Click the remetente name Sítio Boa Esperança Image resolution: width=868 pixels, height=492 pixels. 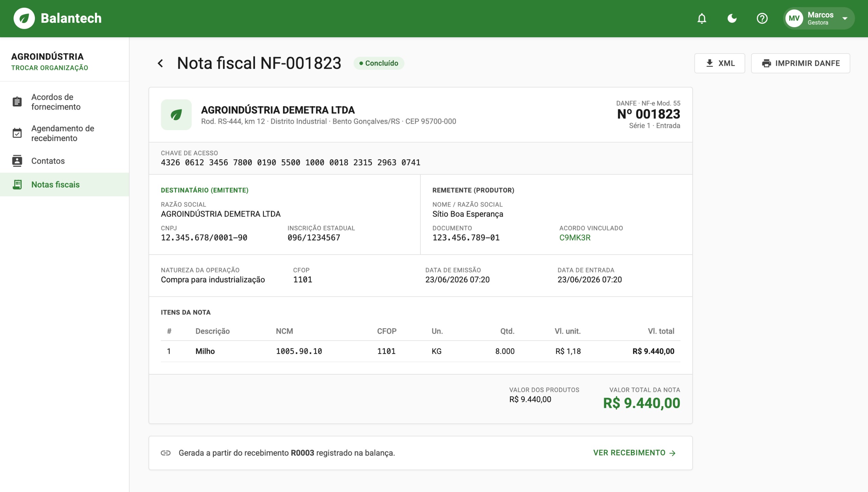[x=468, y=214]
